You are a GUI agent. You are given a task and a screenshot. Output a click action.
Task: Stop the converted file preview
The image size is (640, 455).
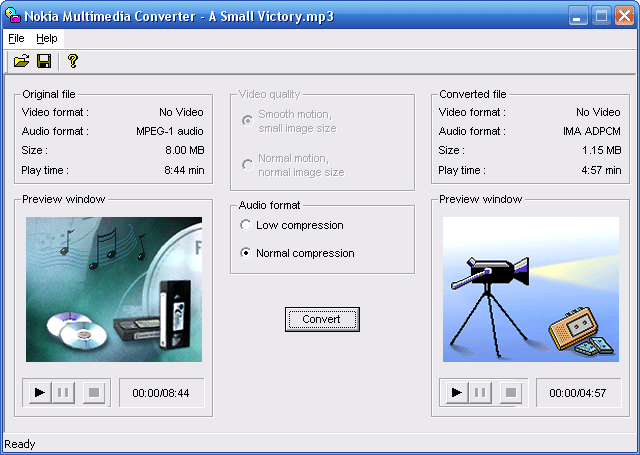click(x=510, y=393)
